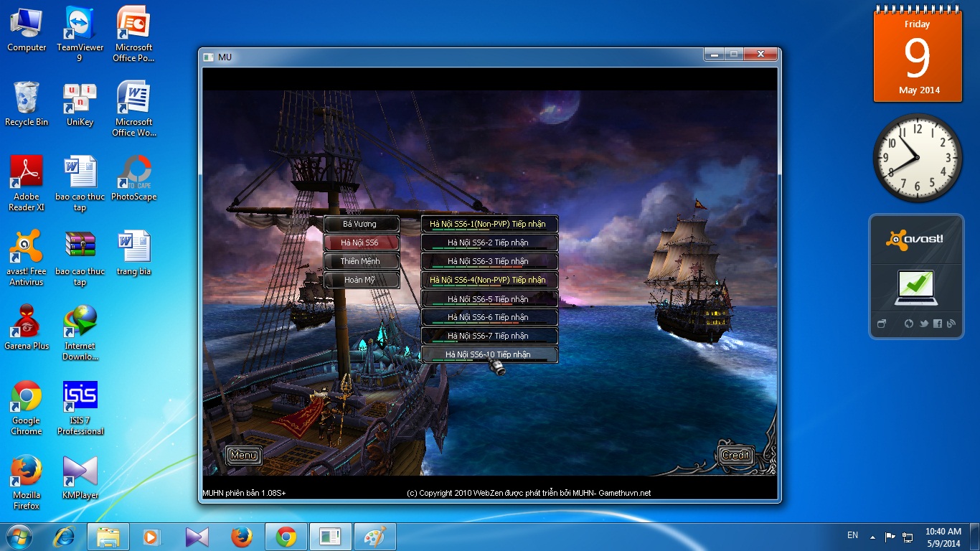Screen dimensions: 980x551
Task: Open avast Facebook icon in gadget
Action: pyautogui.click(x=938, y=324)
